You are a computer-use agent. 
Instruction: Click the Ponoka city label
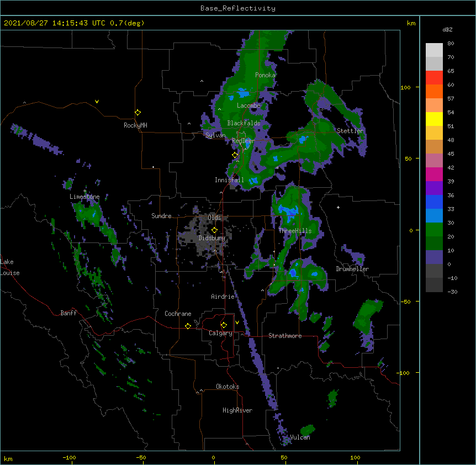tap(265, 75)
